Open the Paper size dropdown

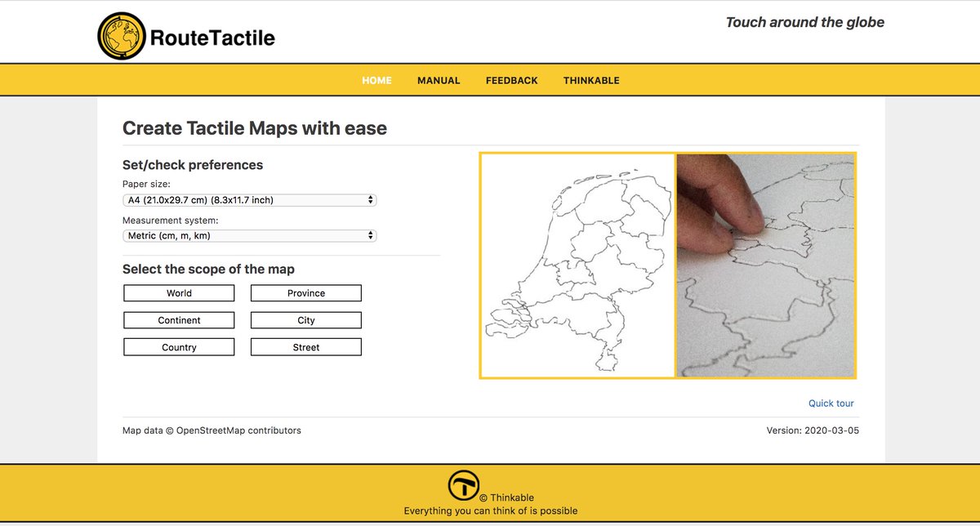tap(250, 200)
